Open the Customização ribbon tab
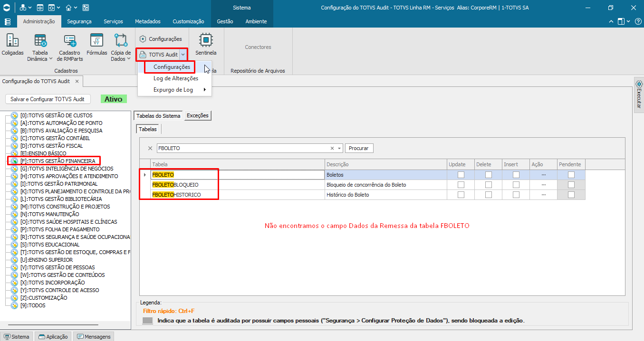Viewport: 644px width, 341px height. click(x=188, y=21)
